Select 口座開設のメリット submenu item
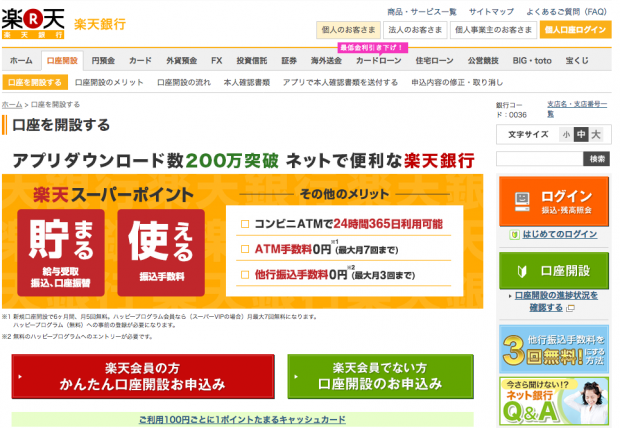Viewport: 620px width, 428px height. coord(109,83)
